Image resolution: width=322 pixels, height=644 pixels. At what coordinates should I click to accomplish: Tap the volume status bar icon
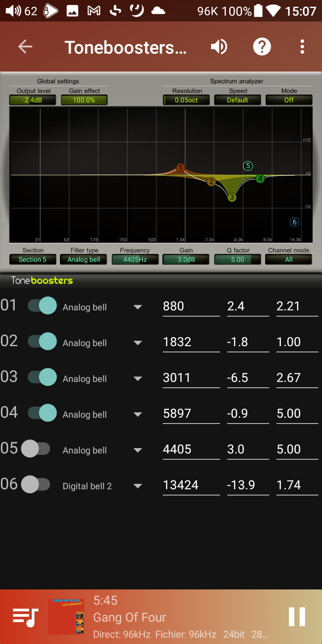13,11
